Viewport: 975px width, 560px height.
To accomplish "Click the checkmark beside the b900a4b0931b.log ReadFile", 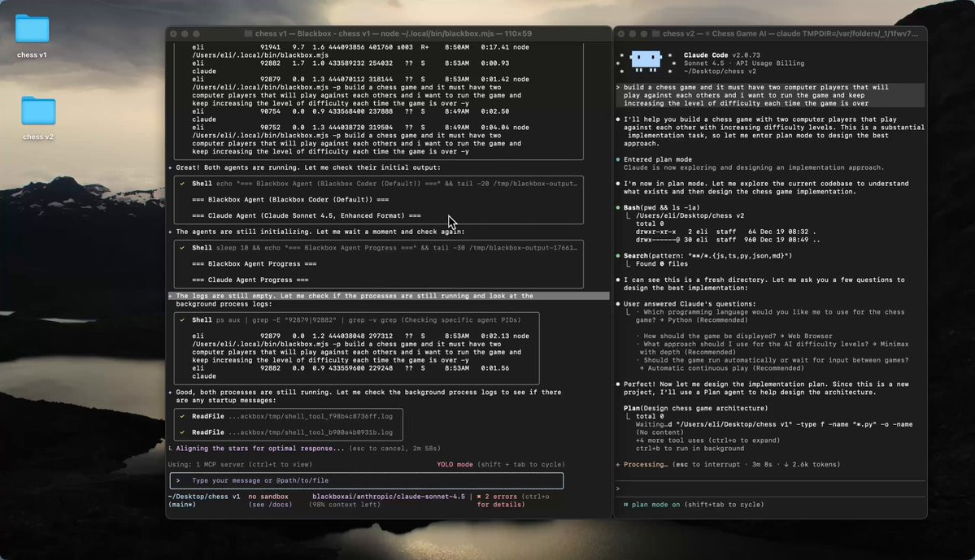I will pyautogui.click(x=182, y=432).
